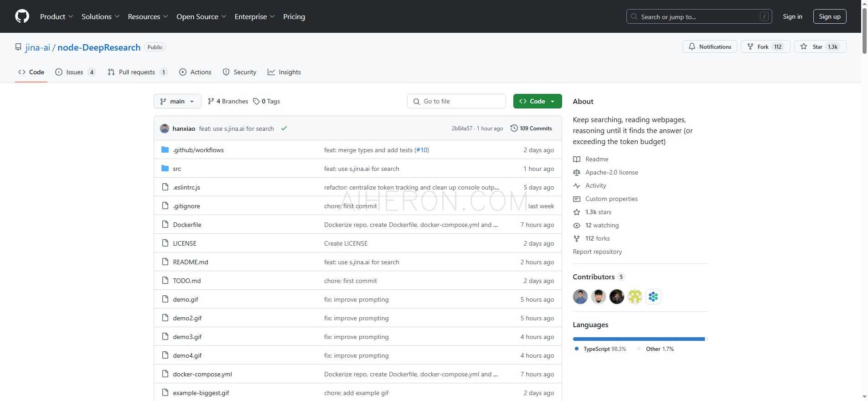Star the repository
Viewport: 868px width, 401px height.
point(820,46)
